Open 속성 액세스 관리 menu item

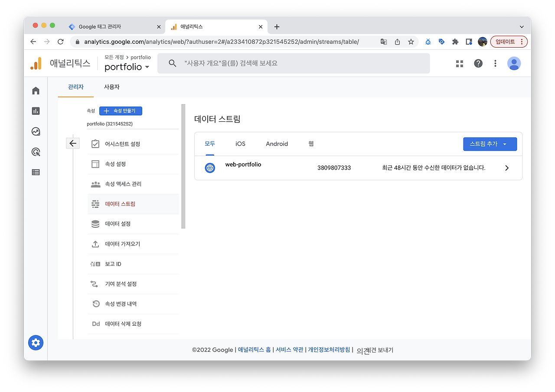pos(133,184)
